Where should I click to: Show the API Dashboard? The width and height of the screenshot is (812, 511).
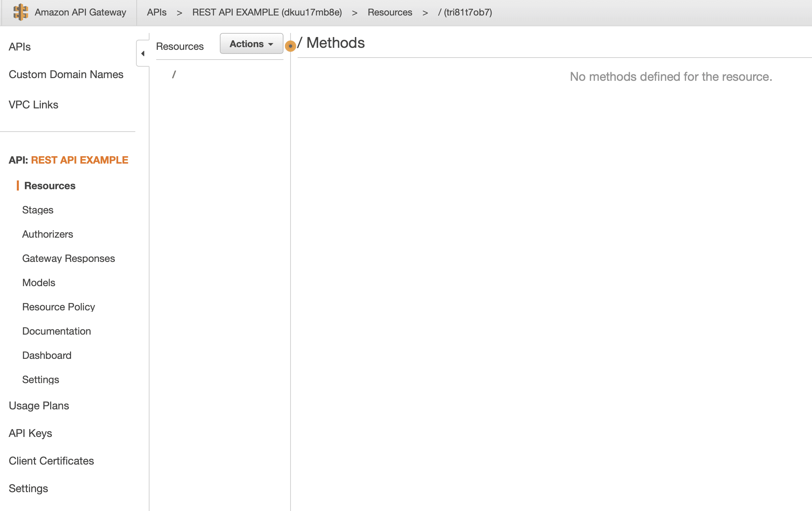46,355
